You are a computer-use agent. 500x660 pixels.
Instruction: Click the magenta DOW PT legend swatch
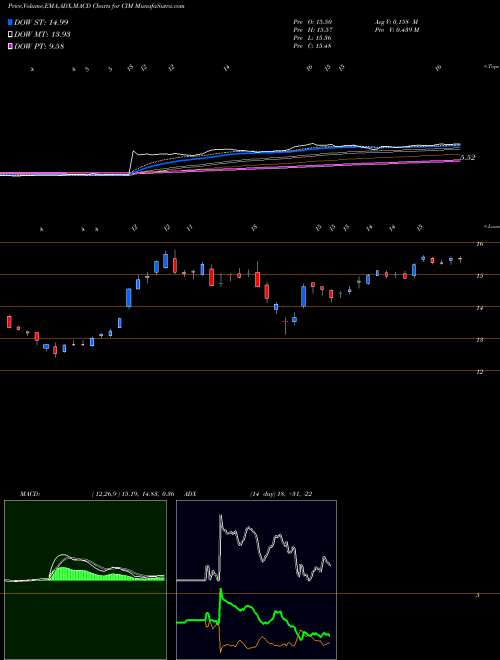point(10,47)
